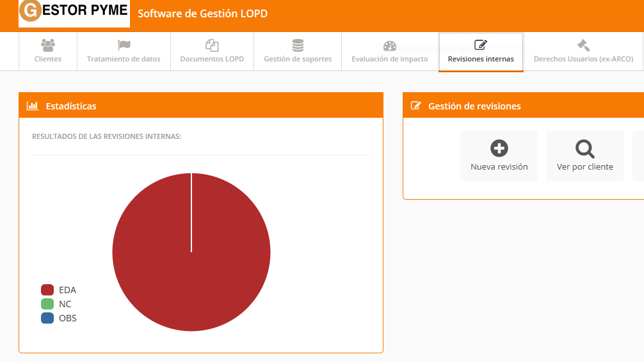Screen dimensions: 644x361
Task: Click the Evaluación de impacto gauge icon
Action: pyautogui.click(x=390, y=45)
